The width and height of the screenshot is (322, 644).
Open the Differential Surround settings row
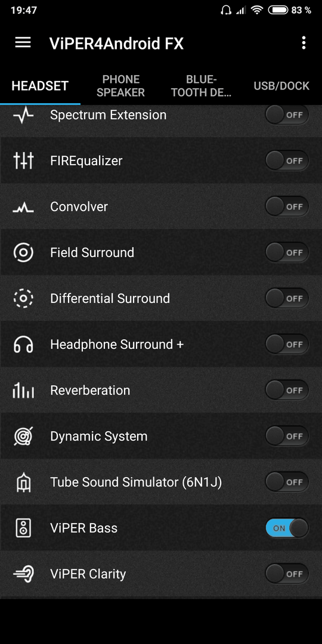161,298
